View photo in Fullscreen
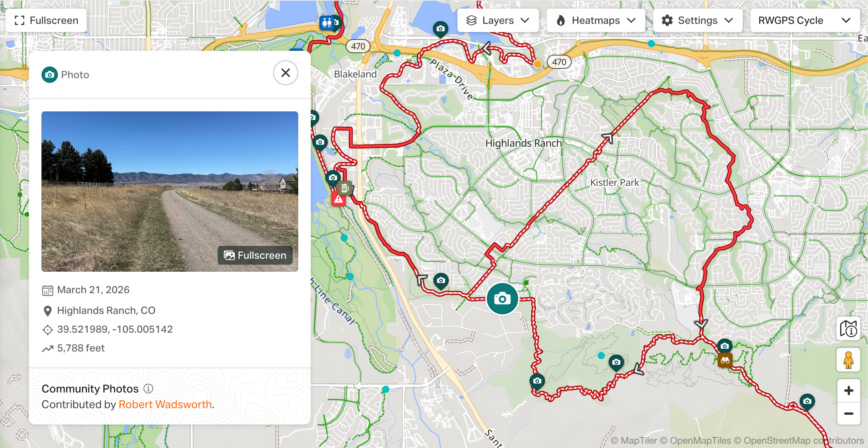The height and width of the screenshot is (448, 868). point(255,255)
